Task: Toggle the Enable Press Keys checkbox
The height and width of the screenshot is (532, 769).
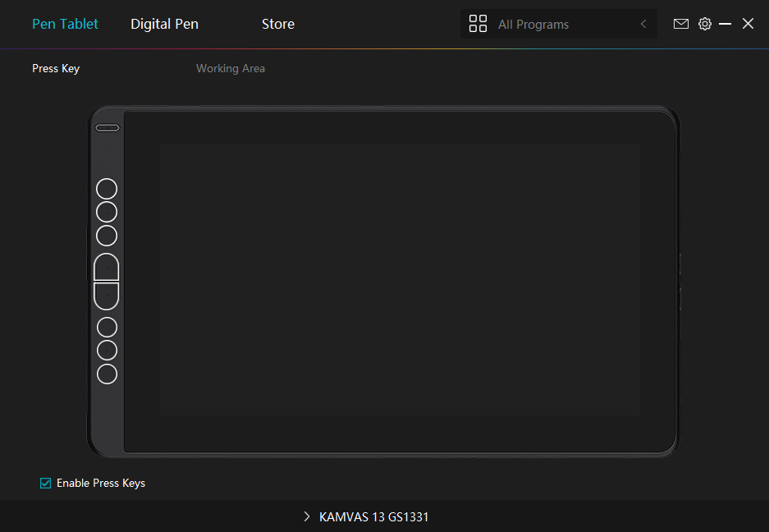Action: (x=45, y=484)
